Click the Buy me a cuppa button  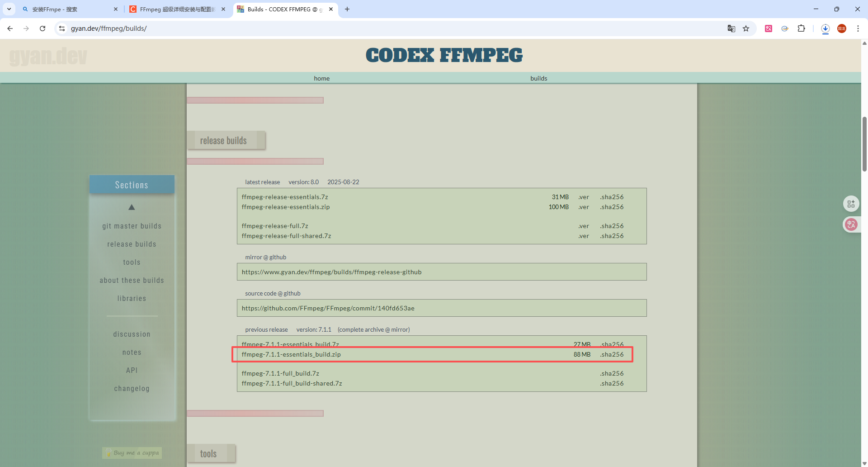(132, 453)
